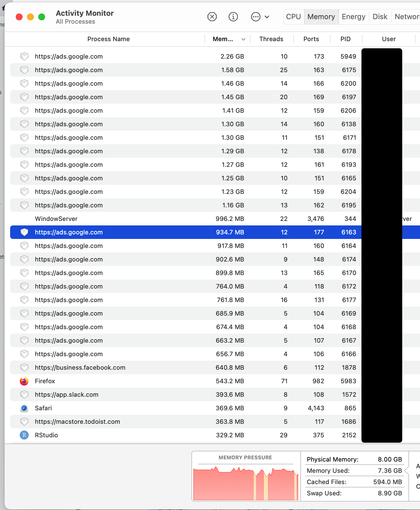The width and height of the screenshot is (420, 510).
Task: Click shield icon of macstore.todoist.com process
Action: (x=24, y=422)
